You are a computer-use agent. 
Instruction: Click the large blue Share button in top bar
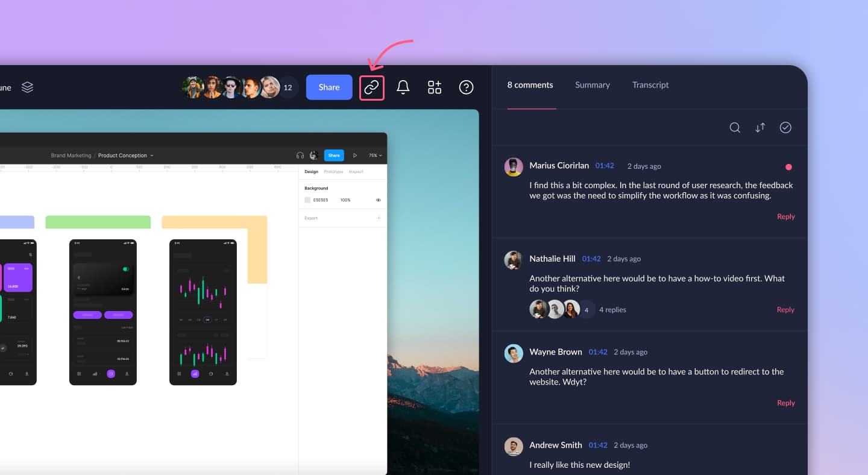329,87
